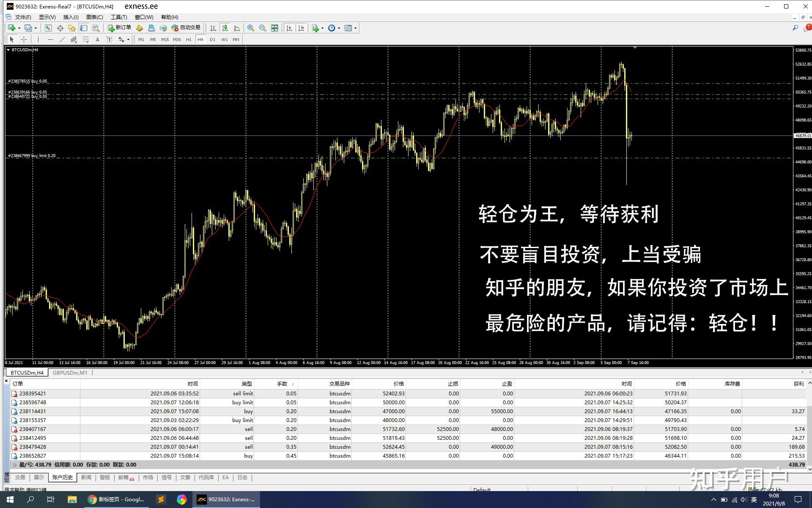This screenshot has height=508, width=812.
Task: Open the 显示(V) menu
Action: 47,17
